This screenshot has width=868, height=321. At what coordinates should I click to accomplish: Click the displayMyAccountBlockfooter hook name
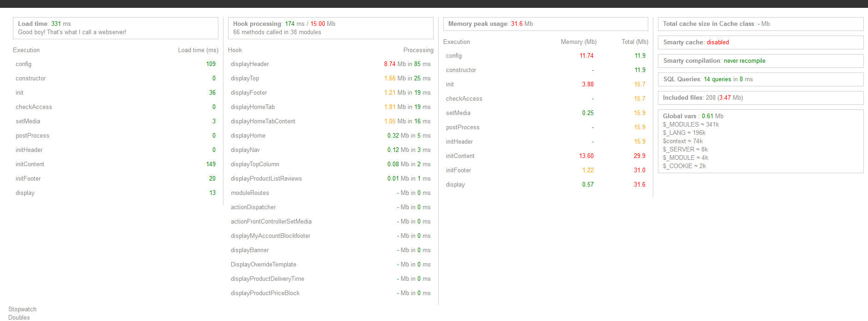coord(271,236)
